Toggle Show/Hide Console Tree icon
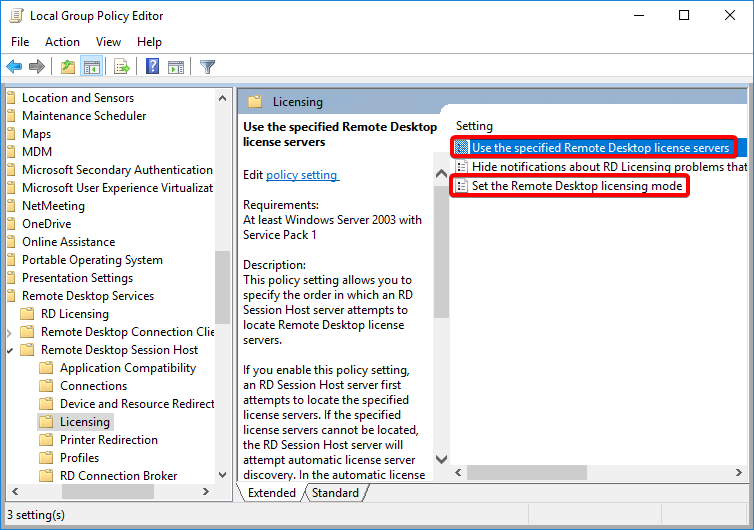Screen dimensions: 754x530 91,67
